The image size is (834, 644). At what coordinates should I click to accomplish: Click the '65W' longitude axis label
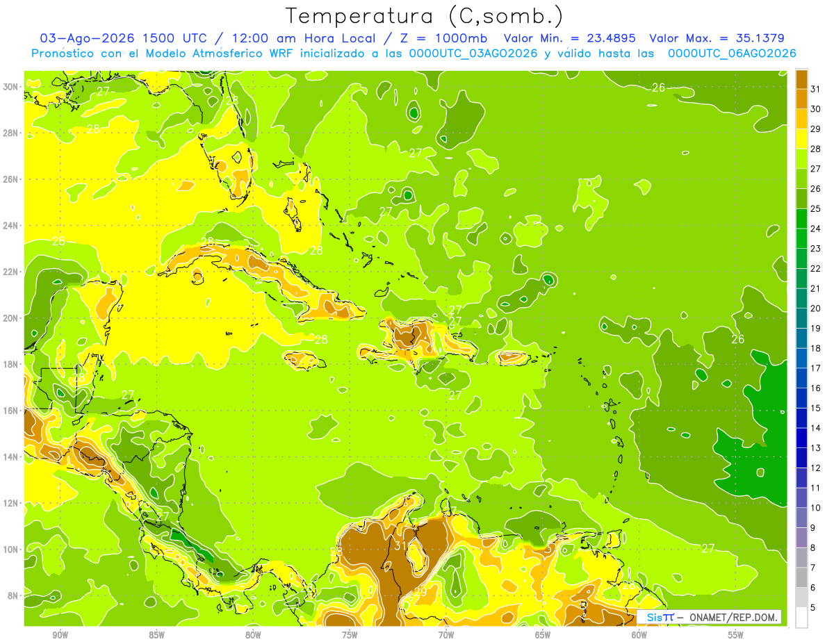click(543, 635)
